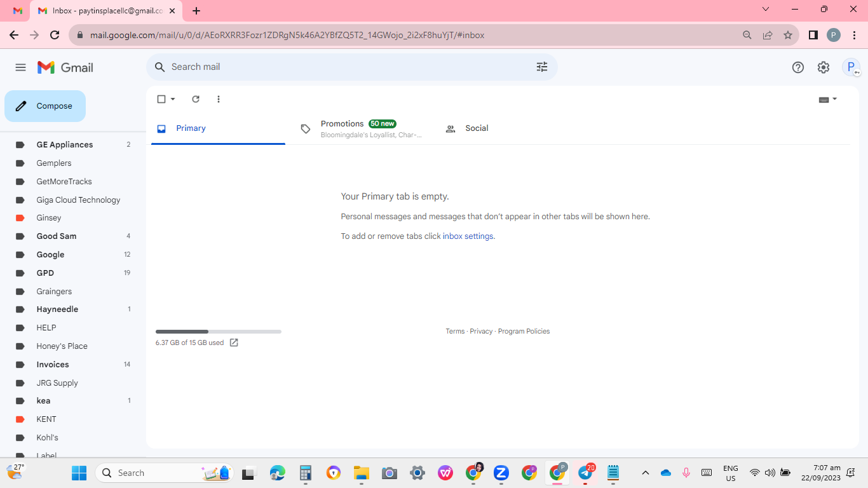Click the Search mail field

pos(352,67)
